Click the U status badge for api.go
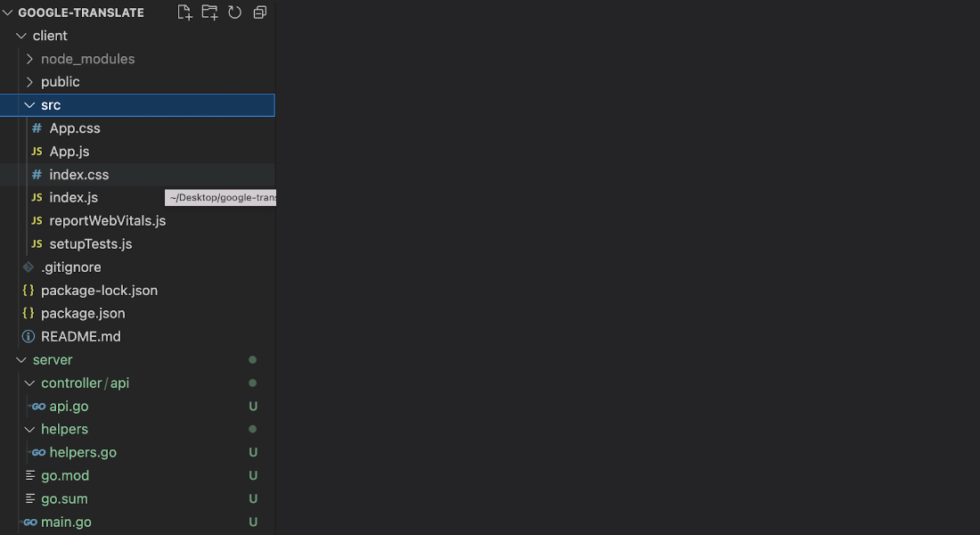The width and height of the screenshot is (980, 535). coord(253,406)
